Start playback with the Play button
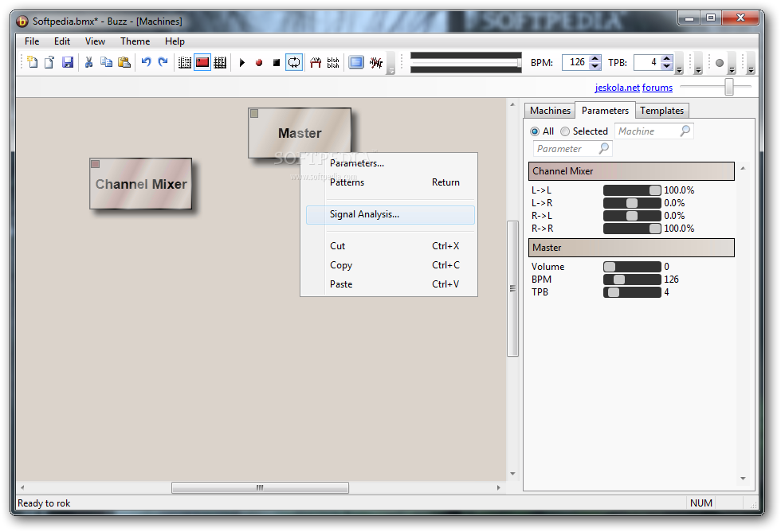781x532 pixels. point(242,62)
